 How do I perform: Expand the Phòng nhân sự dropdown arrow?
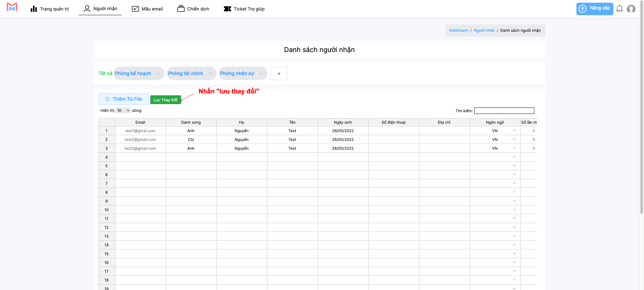coord(261,74)
